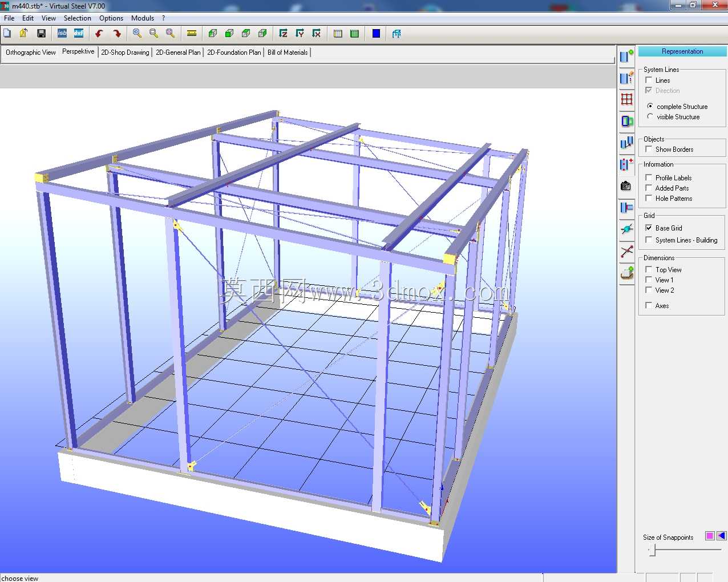Click the red cross bracing icon
Screen dimensions: 728x582
(x=626, y=251)
